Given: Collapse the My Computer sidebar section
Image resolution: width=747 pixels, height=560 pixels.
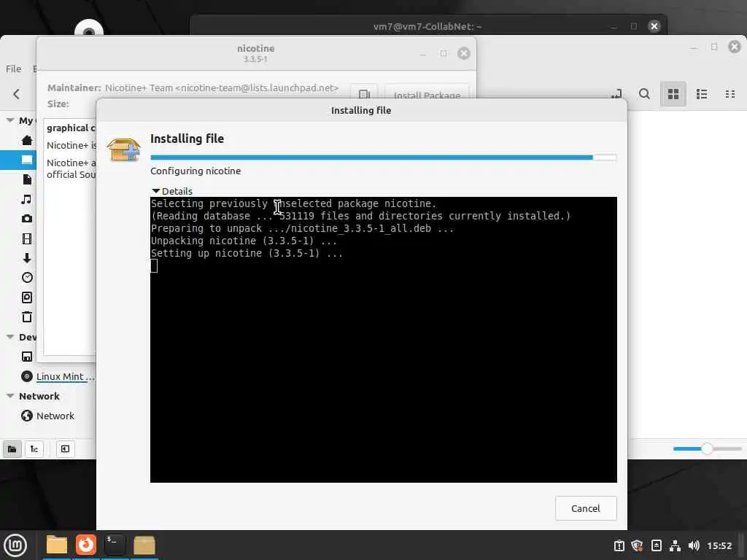Looking at the screenshot, I should [10, 120].
